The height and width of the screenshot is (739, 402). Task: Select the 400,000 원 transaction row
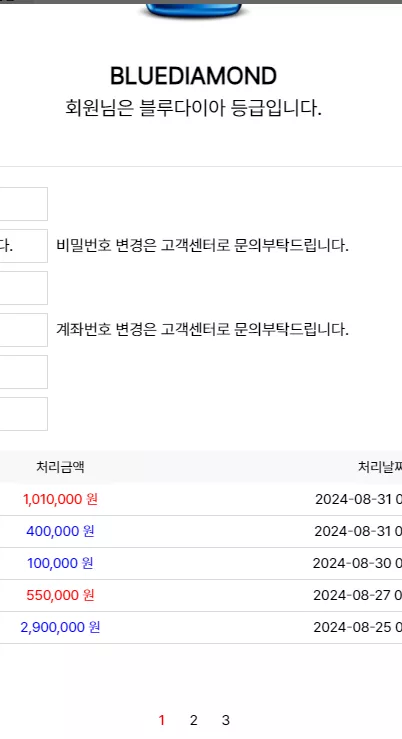tap(201, 531)
